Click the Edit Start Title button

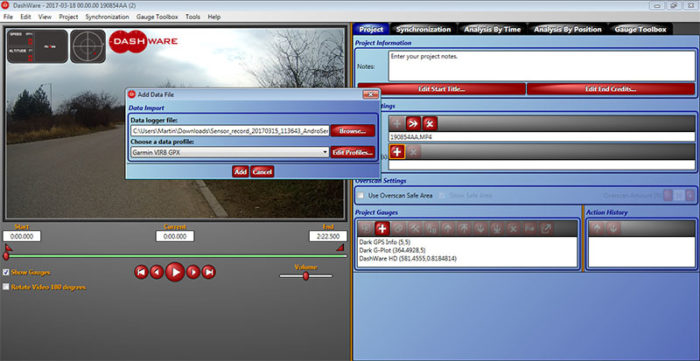(x=442, y=89)
